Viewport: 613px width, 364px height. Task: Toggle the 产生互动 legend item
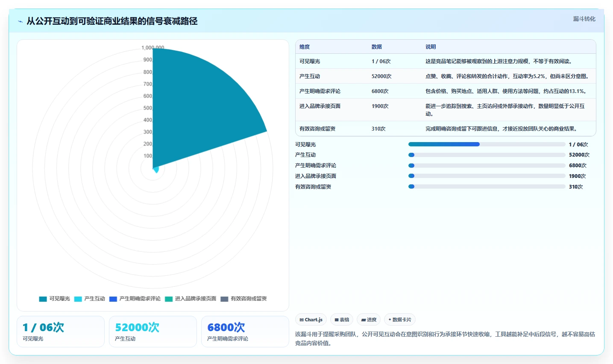coord(89,299)
